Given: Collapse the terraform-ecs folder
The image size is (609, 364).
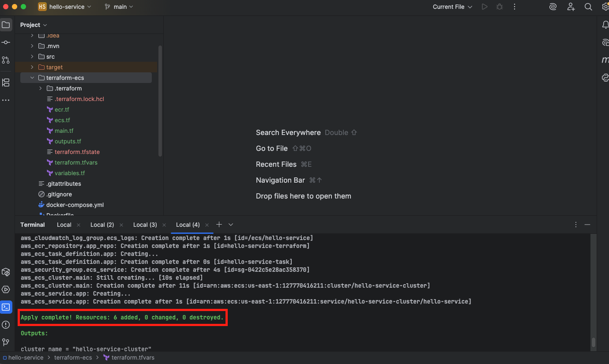Looking at the screenshot, I should coord(32,78).
